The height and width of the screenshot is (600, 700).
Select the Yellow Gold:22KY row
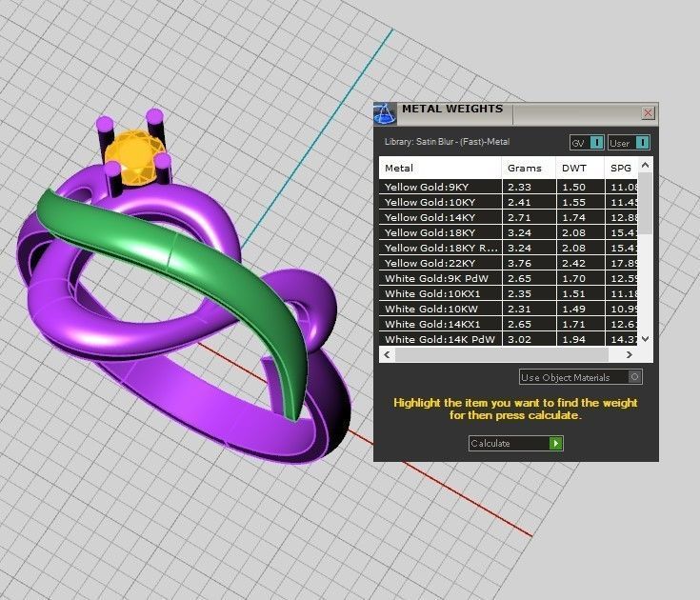coord(508,263)
